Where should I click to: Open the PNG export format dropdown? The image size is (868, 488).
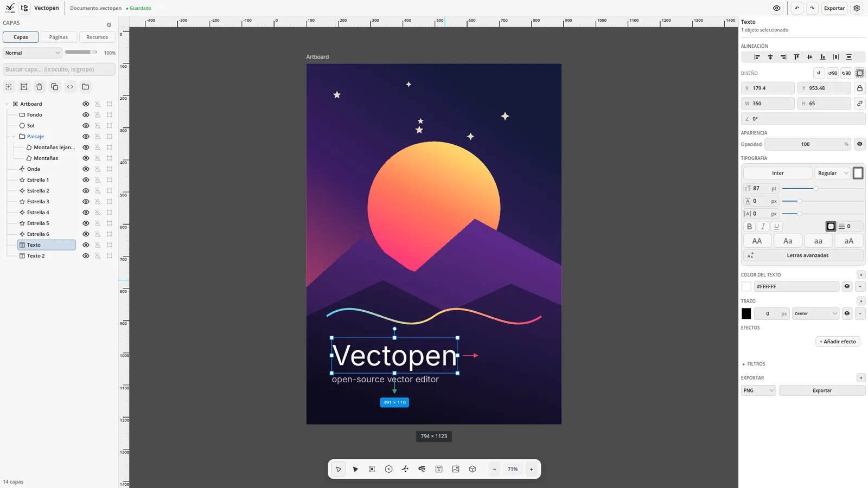click(x=758, y=390)
